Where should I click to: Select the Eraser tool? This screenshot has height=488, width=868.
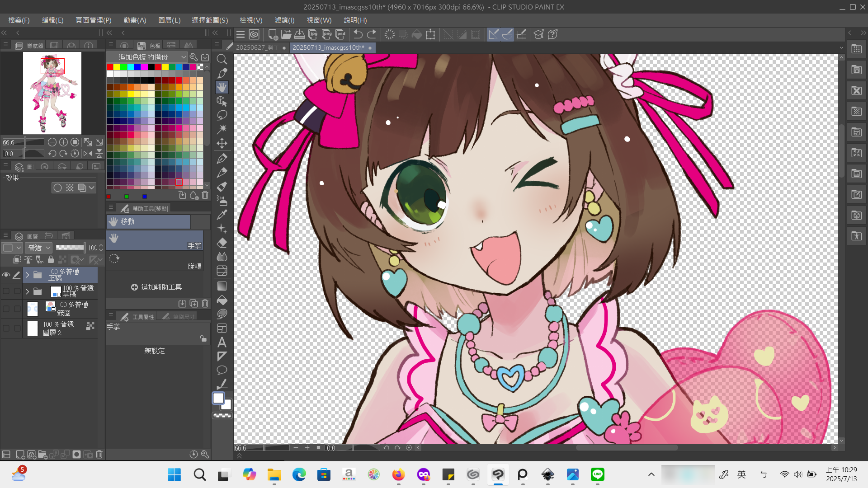(x=222, y=243)
